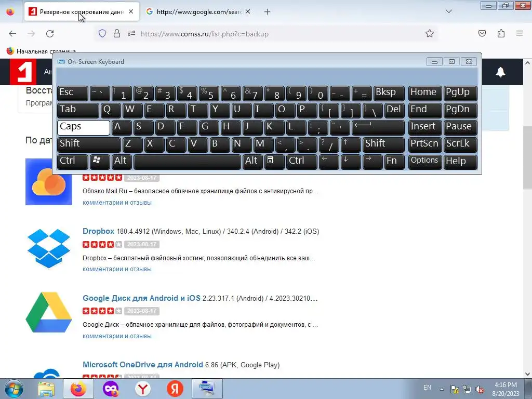Screen dimensions: 532x399
Task: Open the Dropbox title link
Action: click(x=98, y=231)
